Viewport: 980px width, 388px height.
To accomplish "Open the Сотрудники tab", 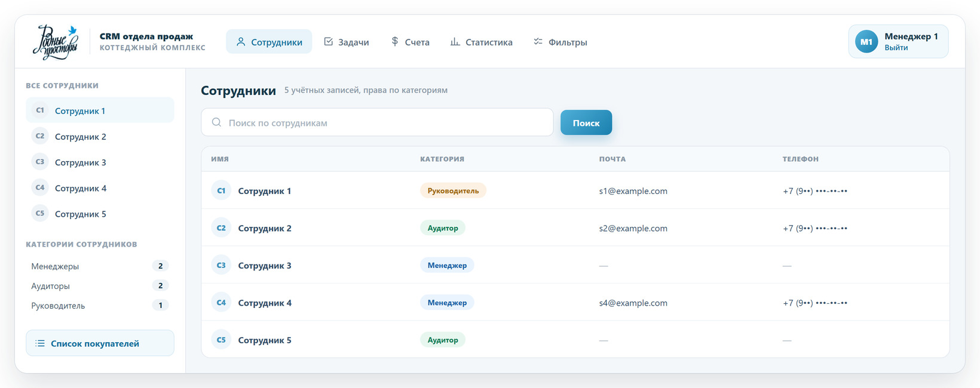I will pyautogui.click(x=269, y=42).
